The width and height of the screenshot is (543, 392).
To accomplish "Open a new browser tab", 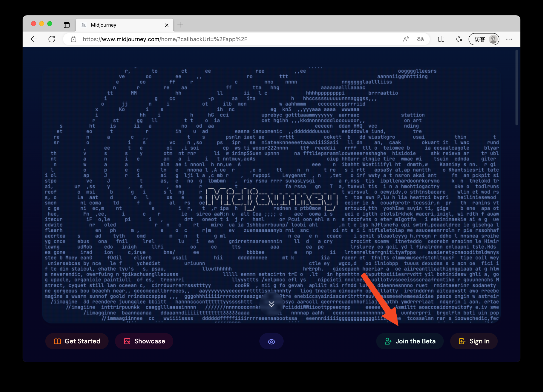I will pos(180,25).
